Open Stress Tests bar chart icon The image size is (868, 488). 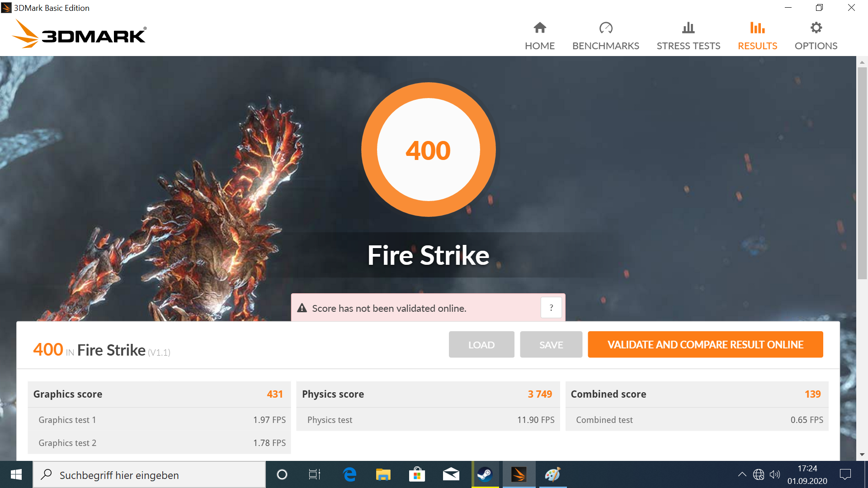pos(688,28)
